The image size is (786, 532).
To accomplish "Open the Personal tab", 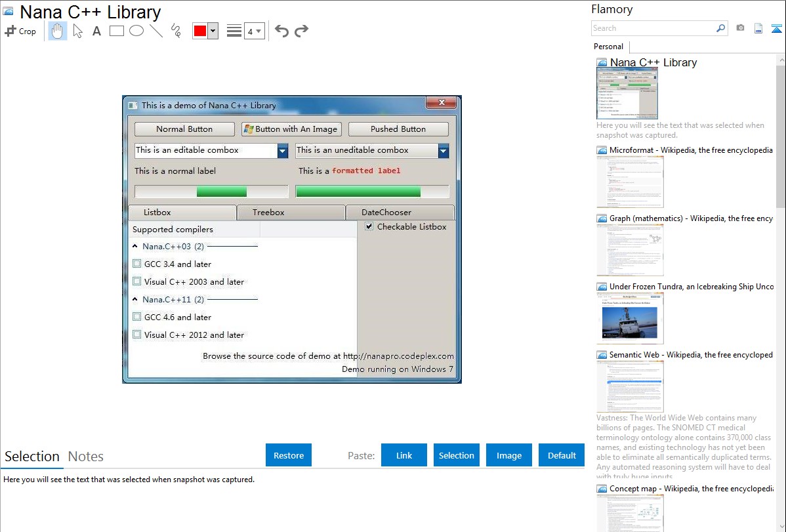I will pyautogui.click(x=608, y=47).
